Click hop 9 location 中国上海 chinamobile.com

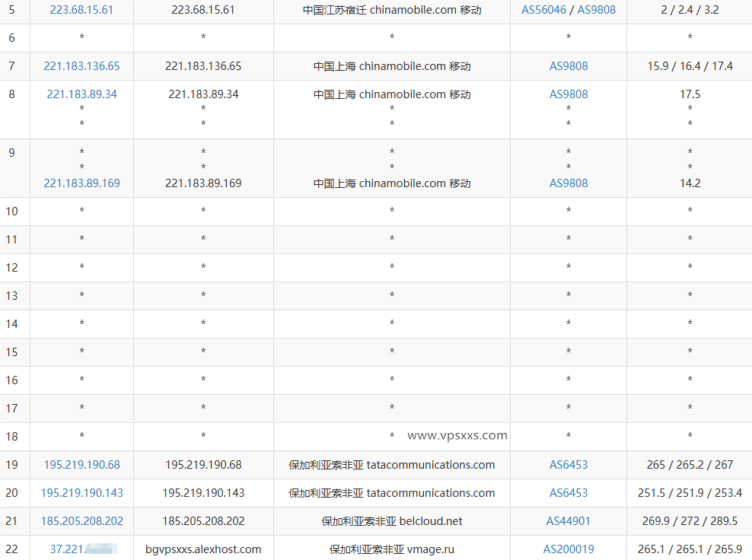(392, 183)
